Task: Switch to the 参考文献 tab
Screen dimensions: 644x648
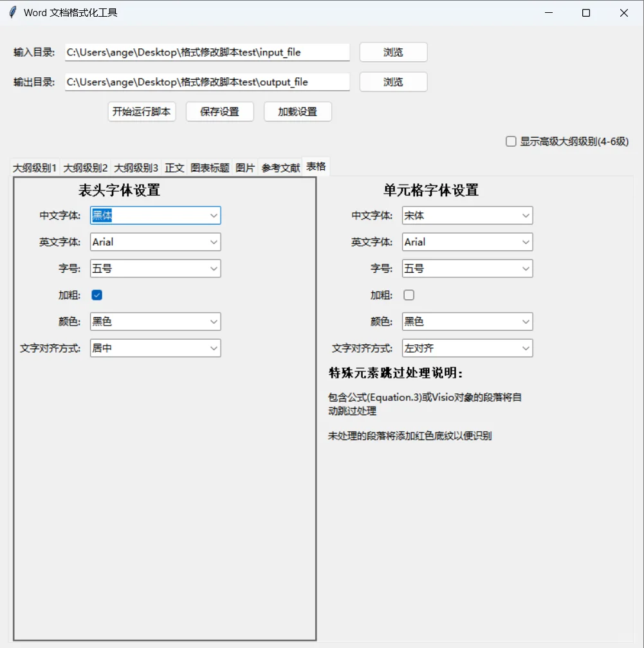Action: tap(280, 166)
